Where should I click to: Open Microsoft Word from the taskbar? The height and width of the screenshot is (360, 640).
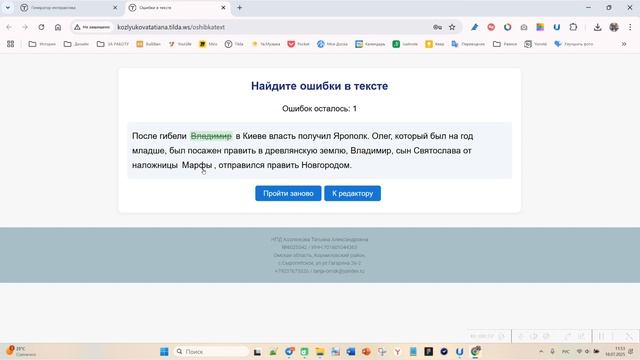click(x=351, y=351)
